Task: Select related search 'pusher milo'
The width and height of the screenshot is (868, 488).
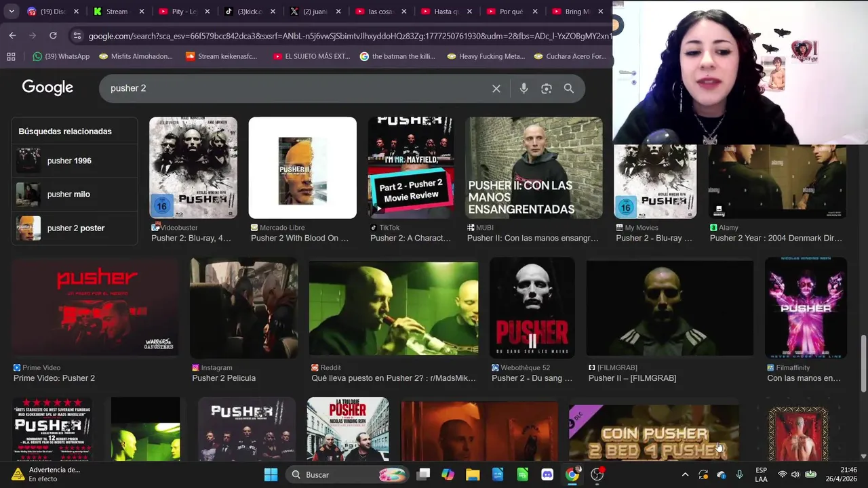Action: pyautogui.click(x=75, y=195)
